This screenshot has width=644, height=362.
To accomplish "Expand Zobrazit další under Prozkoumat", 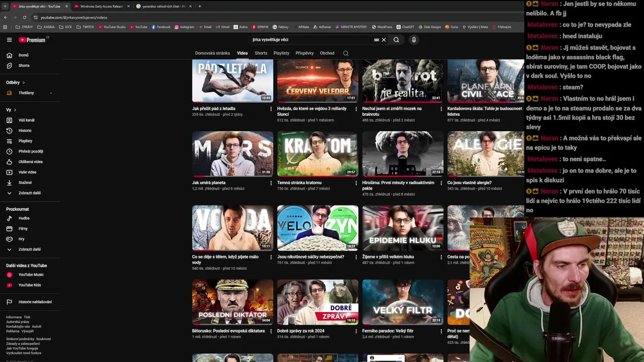I will pyautogui.click(x=29, y=249).
